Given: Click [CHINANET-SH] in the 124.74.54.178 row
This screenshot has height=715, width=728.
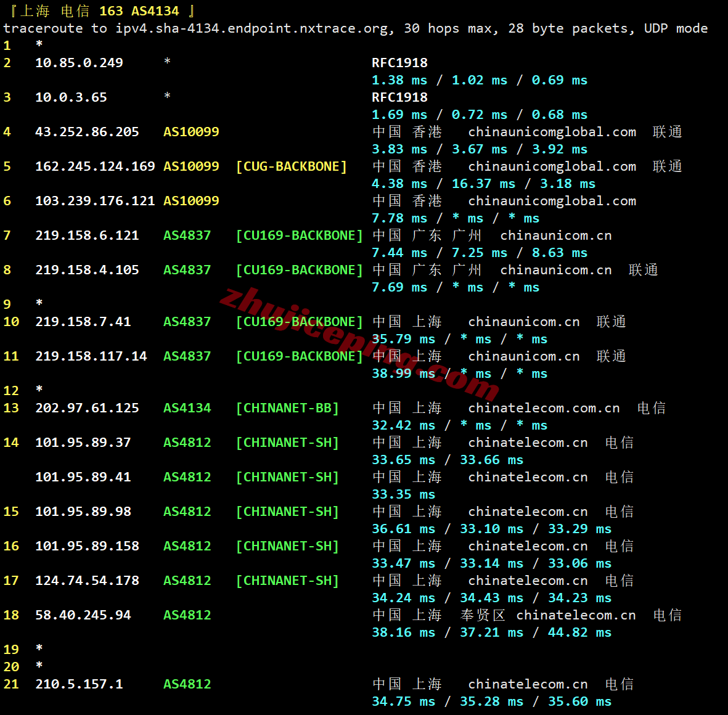Looking at the screenshot, I should pos(287,581).
